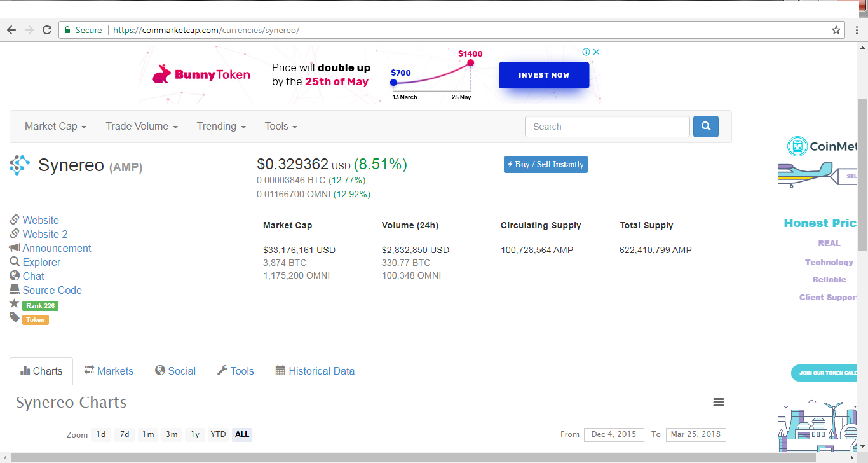Click the green Secure padlock icon
Screen dimensions: 868x463
pos(68,30)
